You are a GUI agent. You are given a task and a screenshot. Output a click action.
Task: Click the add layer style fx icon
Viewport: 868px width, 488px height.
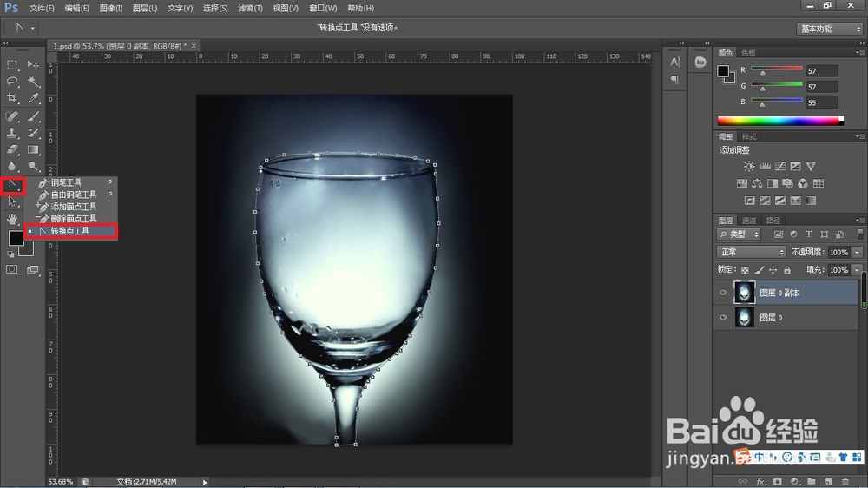pos(760,481)
